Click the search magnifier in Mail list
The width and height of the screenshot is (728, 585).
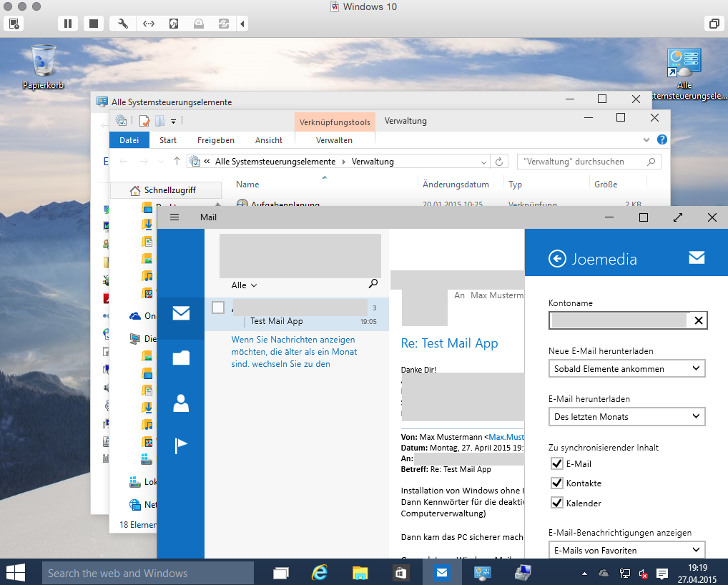point(373,284)
